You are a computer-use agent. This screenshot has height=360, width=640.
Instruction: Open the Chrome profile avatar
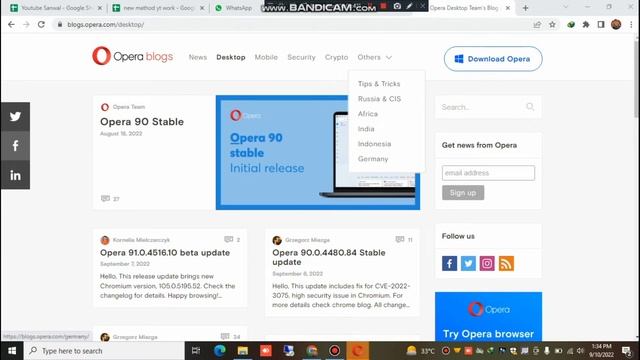(616, 24)
